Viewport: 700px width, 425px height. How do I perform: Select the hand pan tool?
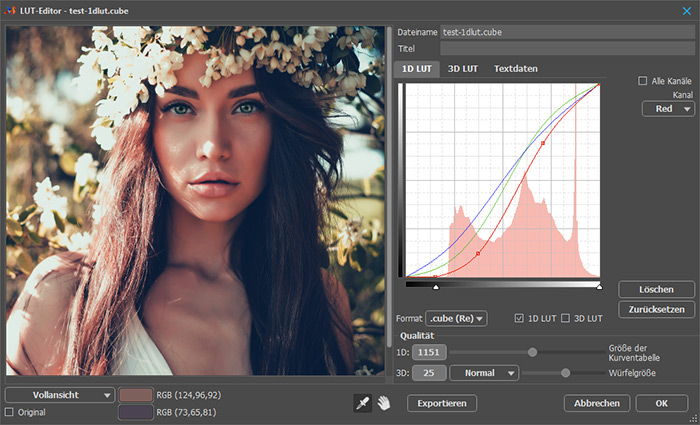384,403
